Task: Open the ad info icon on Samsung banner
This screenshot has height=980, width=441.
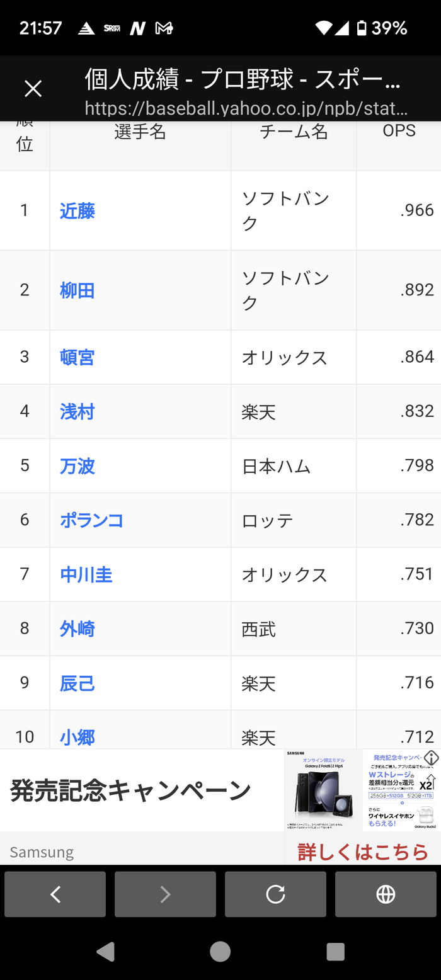Action: (x=431, y=758)
